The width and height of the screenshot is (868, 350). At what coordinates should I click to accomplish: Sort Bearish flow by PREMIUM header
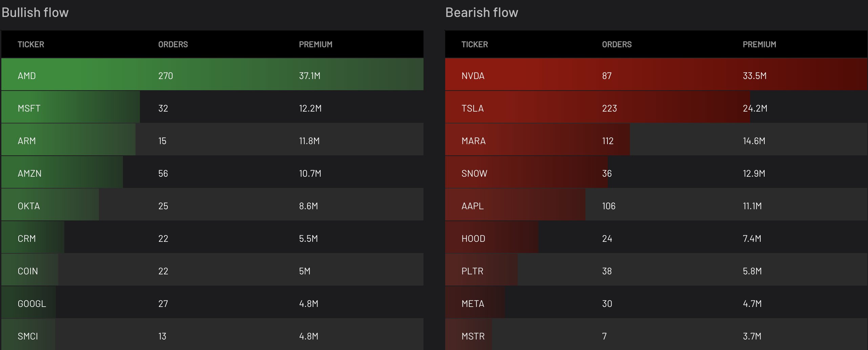(x=760, y=44)
